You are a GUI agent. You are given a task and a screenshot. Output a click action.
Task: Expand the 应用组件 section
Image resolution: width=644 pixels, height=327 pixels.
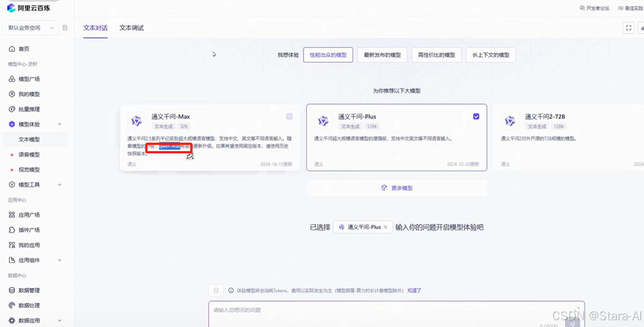[x=60, y=260]
